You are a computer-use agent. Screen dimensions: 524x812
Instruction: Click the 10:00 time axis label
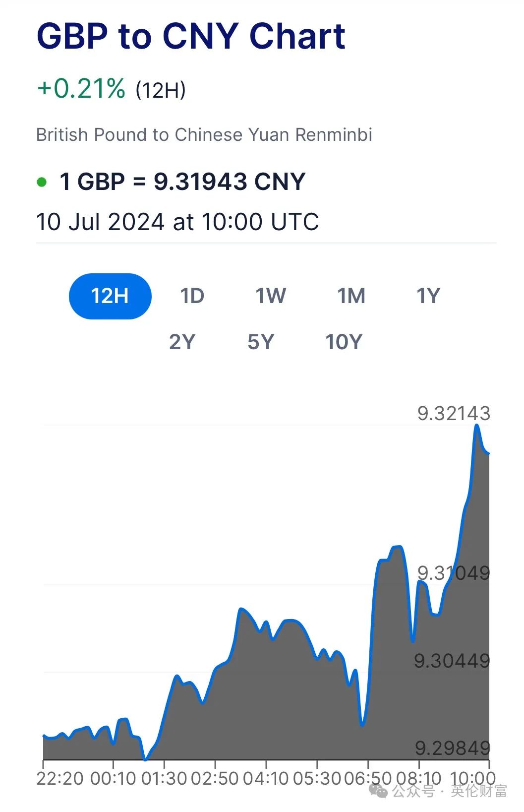coord(473,778)
